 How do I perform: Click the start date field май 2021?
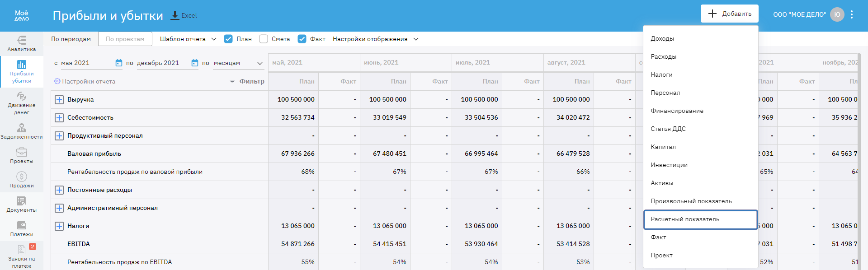point(86,63)
